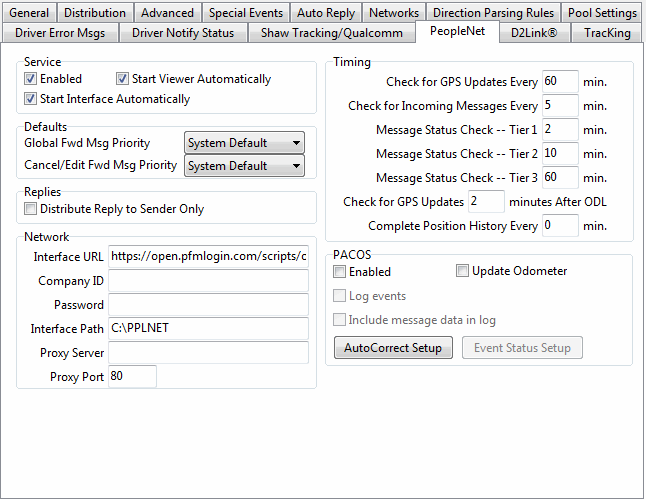This screenshot has height=500, width=646.
Task: Open Direction Parsing Rules tab
Action: coord(494,13)
